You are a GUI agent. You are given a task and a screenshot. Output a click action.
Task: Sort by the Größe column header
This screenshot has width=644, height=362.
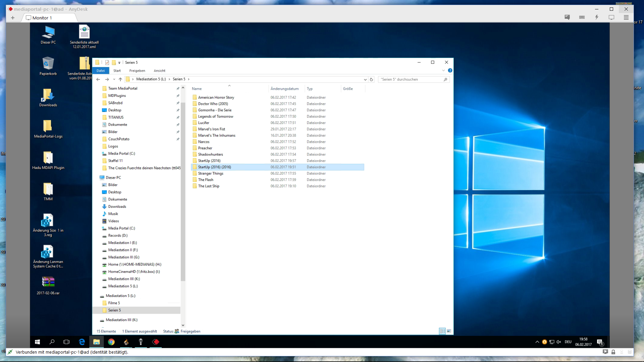353,89
